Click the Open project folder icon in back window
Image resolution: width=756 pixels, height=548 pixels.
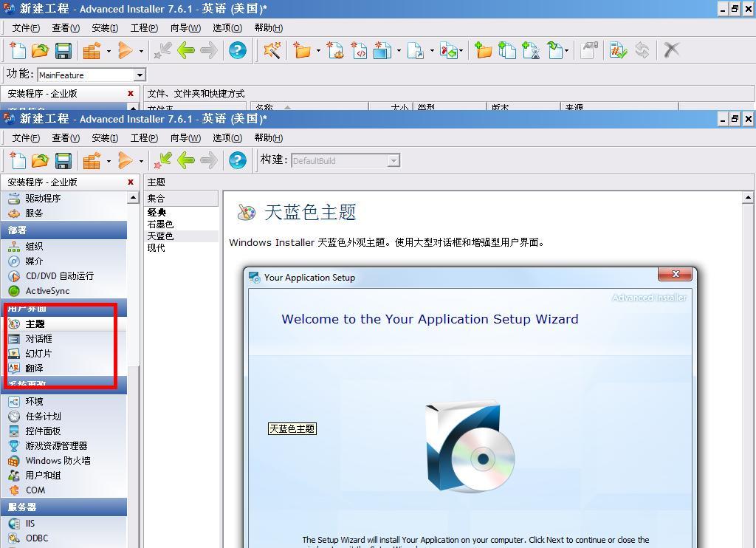(40, 50)
